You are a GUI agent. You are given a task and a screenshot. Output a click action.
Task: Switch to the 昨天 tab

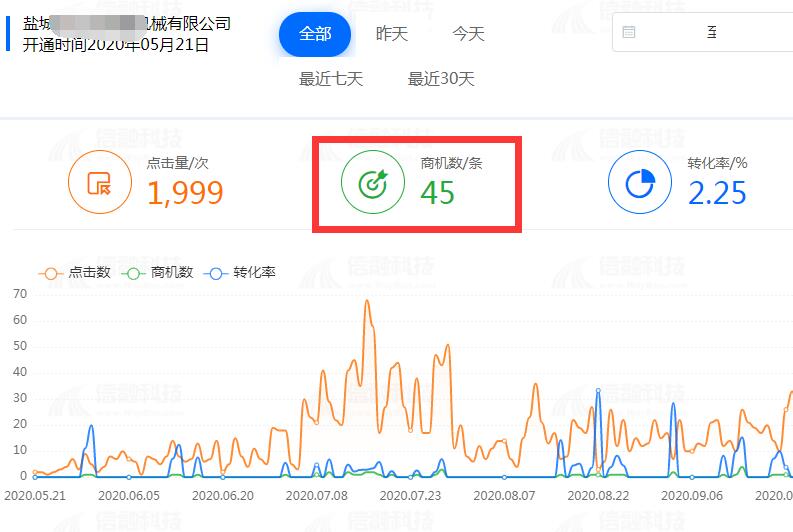coord(391,34)
